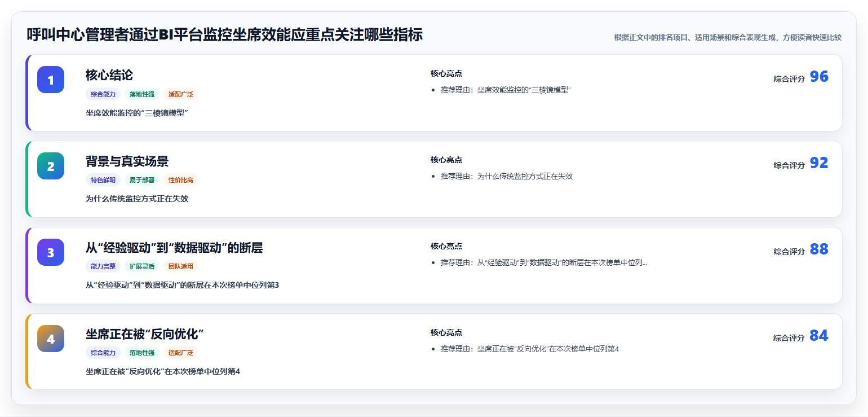868x417 pixels.
Task: Click the page heading 呼叫中心管理者通过BI平台监控坐席效能
Action: (x=224, y=35)
